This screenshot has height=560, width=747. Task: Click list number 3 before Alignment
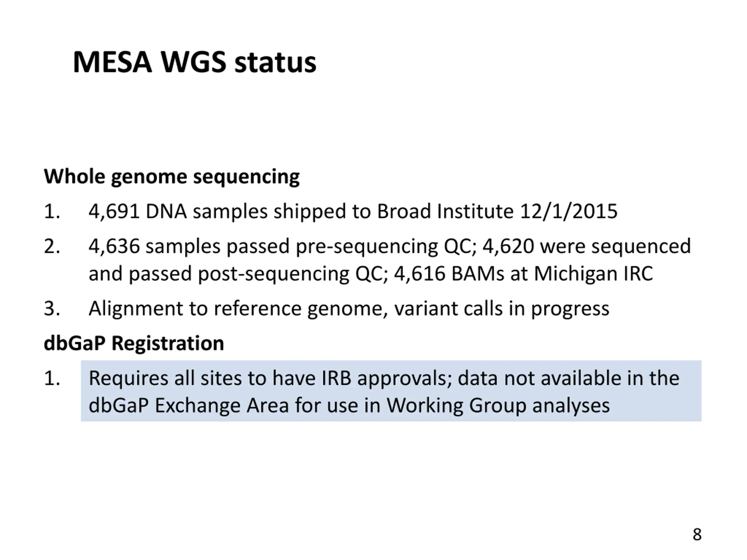pyautogui.click(x=52, y=309)
